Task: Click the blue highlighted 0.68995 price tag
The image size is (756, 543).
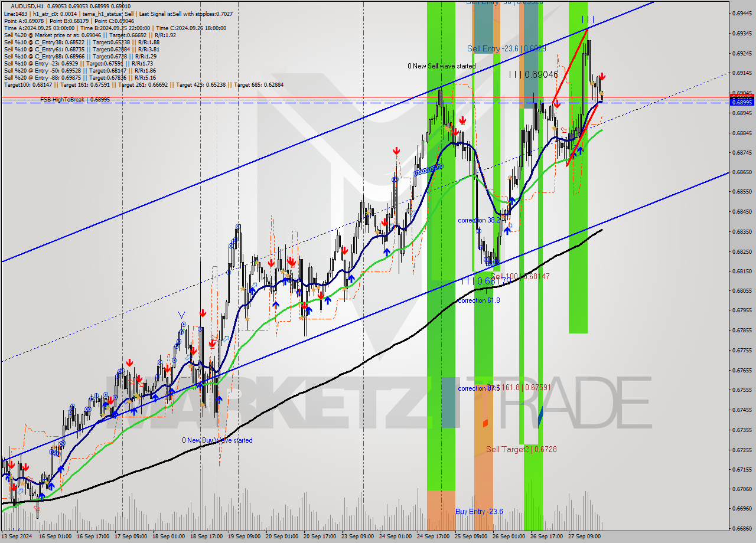Action: [x=742, y=102]
